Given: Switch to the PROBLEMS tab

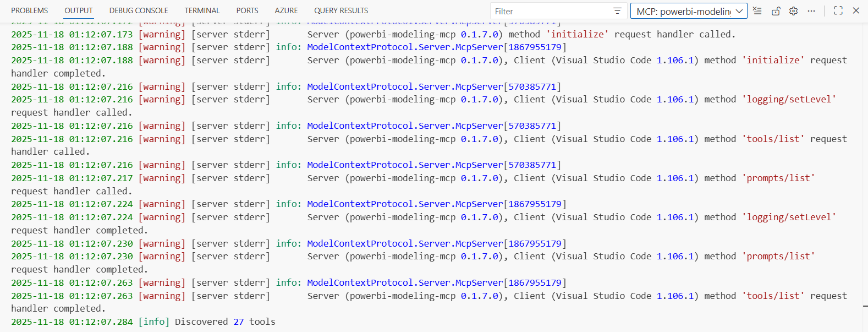Looking at the screenshot, I should pos(30,10).
